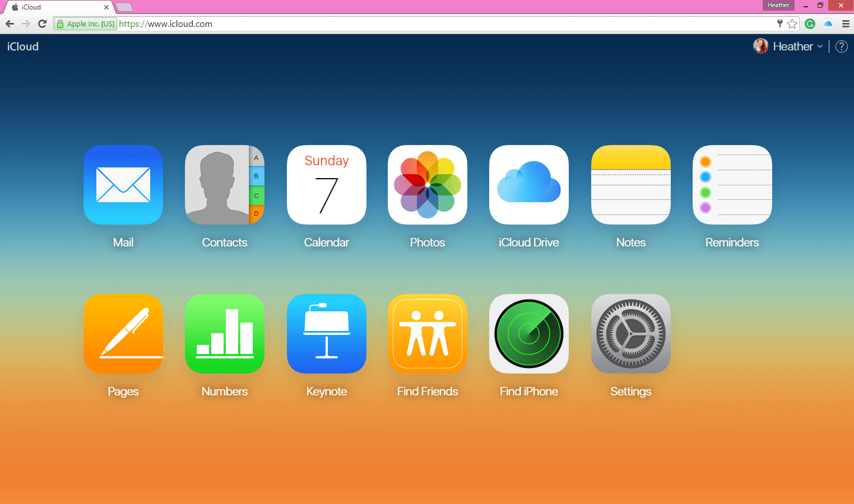Click the browser forward arrow
This screenshot has height=504, width=854.
pyautogui.click(x=26, y=24)
